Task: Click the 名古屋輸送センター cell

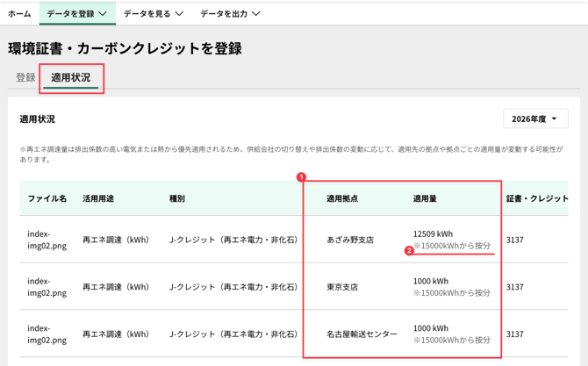Action: 362,334
